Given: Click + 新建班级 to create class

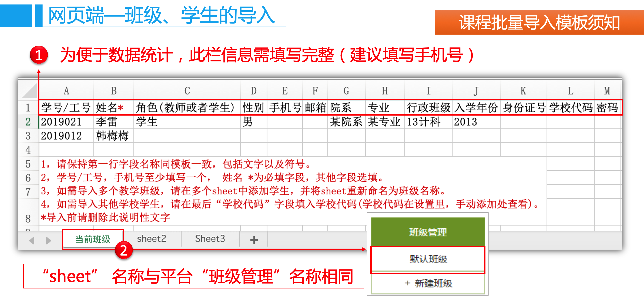Looking at the screenshot, I should pyautogui.click(x=428, y=283).
